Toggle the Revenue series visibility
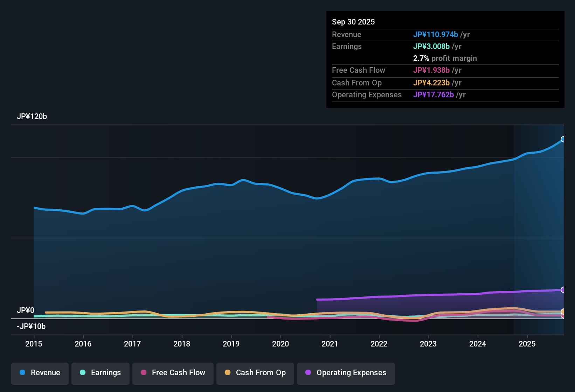This screenshot has width=575, height=392. click(40, 373)
